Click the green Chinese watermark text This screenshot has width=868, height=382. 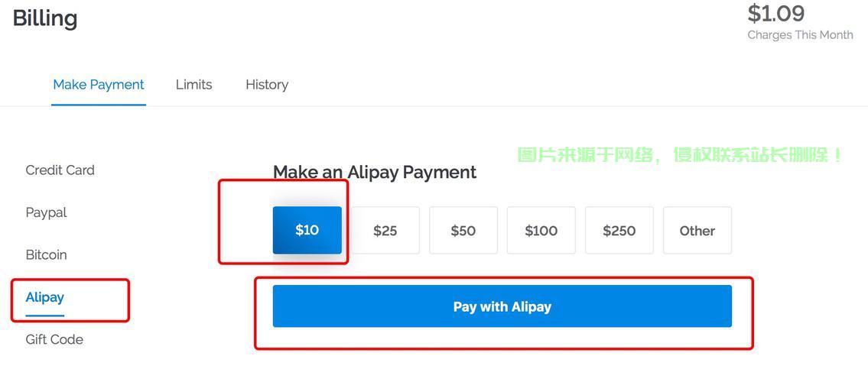tap(680, 155)
